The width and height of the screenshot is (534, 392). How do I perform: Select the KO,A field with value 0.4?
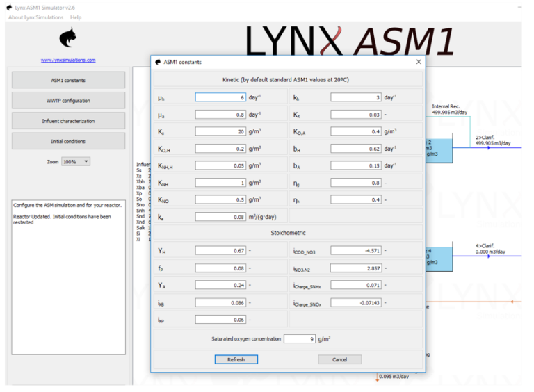click(356, 131)
